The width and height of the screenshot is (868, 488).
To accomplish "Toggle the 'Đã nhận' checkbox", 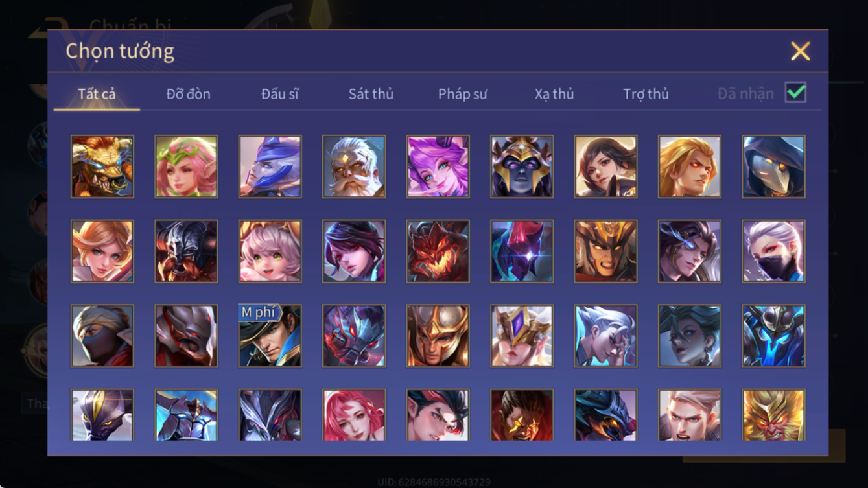I will coord(795,93).
